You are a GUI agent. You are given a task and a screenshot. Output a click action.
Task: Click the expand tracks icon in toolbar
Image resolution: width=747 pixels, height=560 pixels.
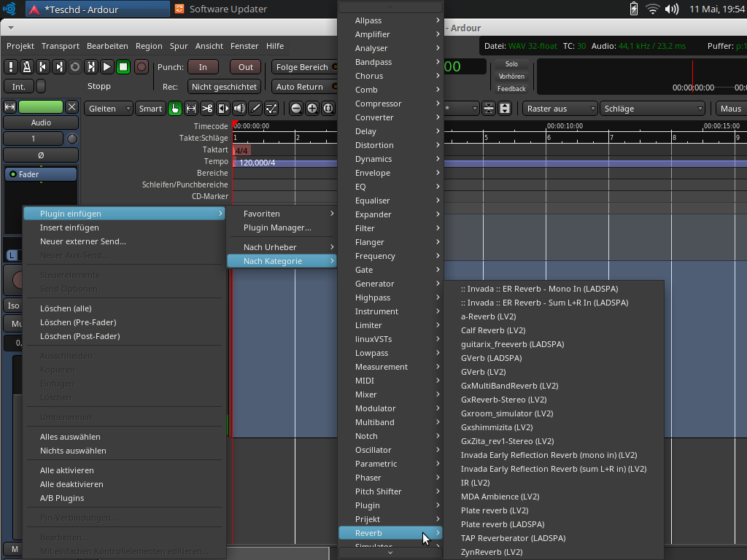[x=505, y=109]
